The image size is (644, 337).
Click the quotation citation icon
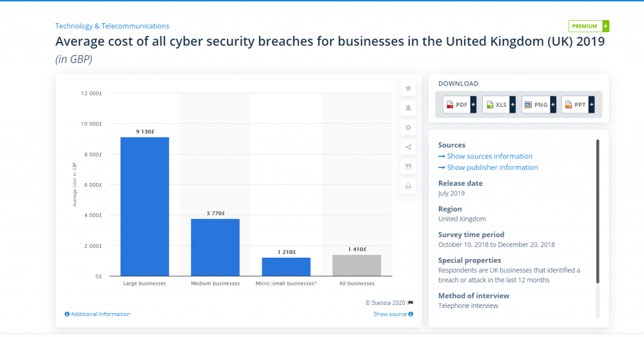(x=408, y=167)
